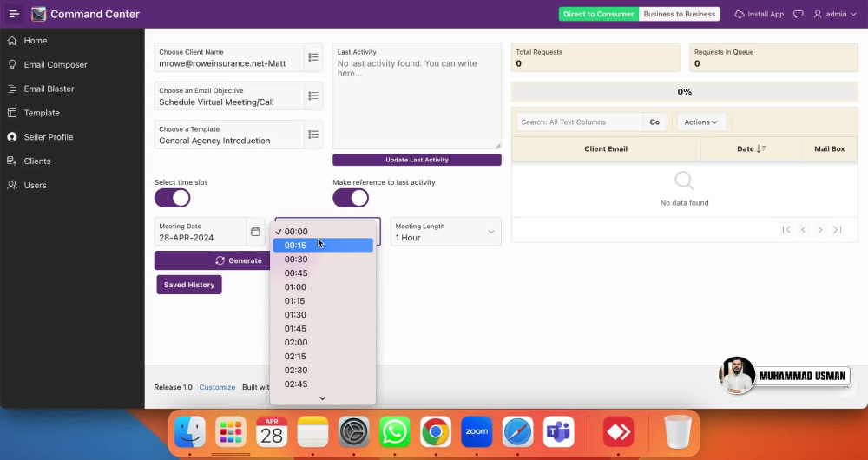Open the feedback speech bubble icon
This screenshot has height=460, width=868.
(799, 15)
